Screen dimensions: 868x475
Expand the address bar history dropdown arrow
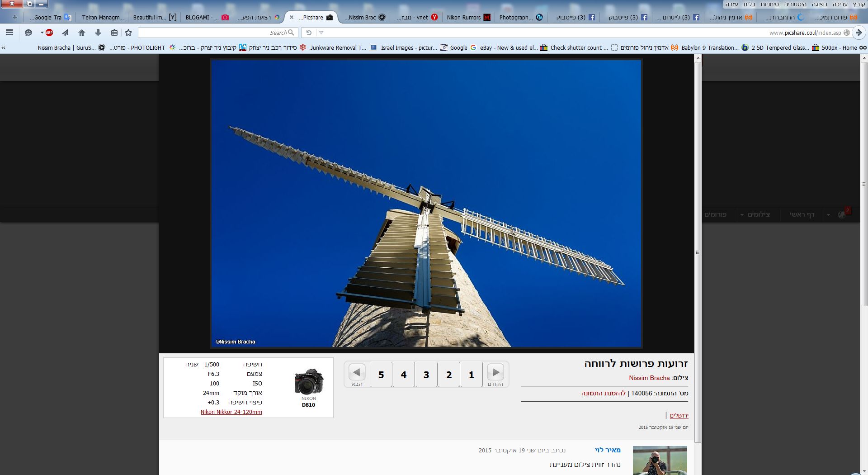pos(321,33)
